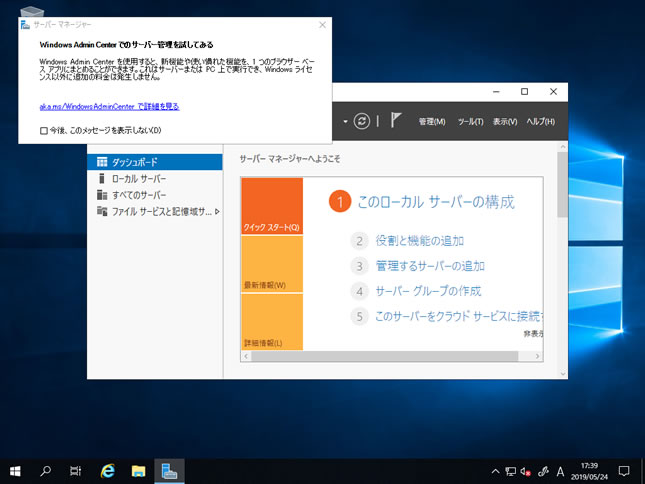Image resolution: width=645 pixels, height=484 pixels.
Task: Click the muted volume tray icon
Action: click(525, 472)
